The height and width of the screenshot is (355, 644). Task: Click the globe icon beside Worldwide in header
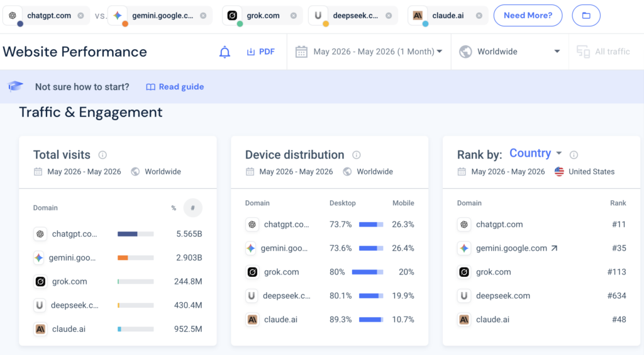(465, 52)
